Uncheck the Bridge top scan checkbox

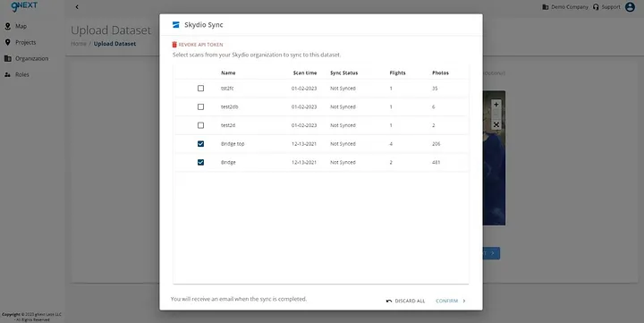click(x=200, y=144)
